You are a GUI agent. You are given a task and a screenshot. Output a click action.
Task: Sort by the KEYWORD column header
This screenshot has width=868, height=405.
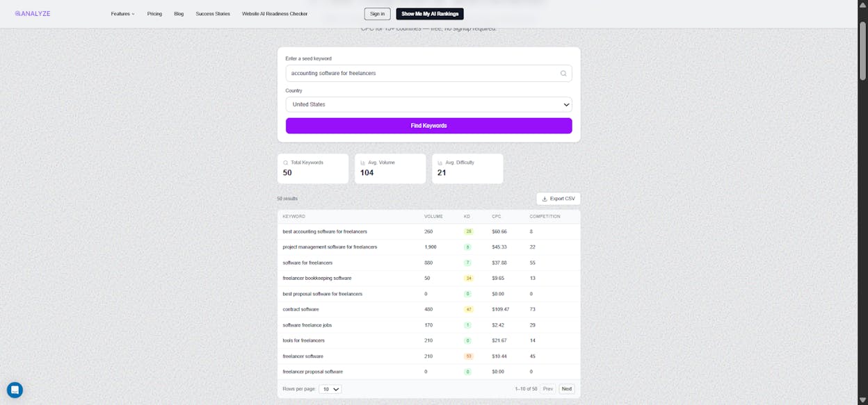[294, 216]
